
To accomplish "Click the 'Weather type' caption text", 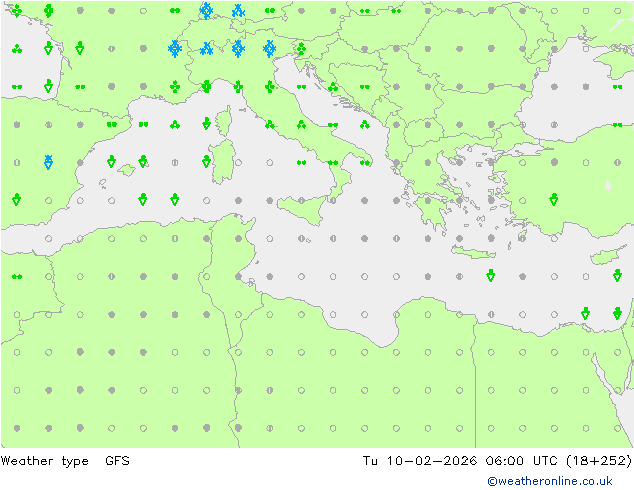I will 44,460.
